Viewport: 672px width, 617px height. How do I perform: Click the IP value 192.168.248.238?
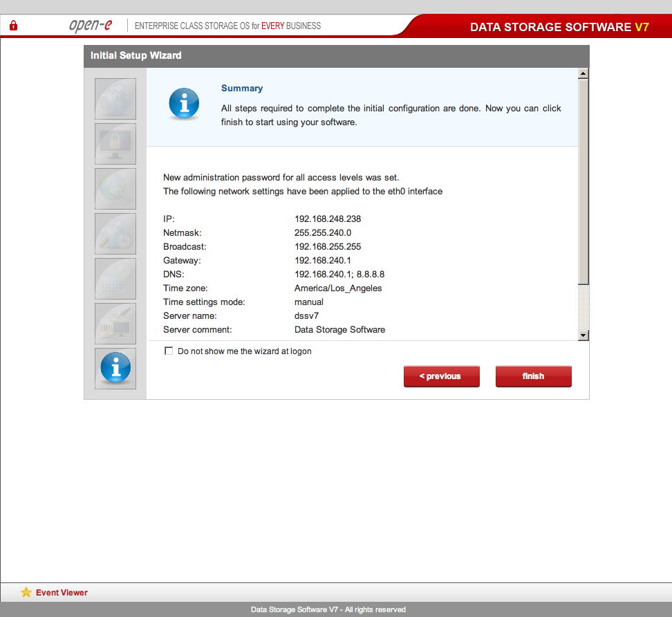(328, 219)
